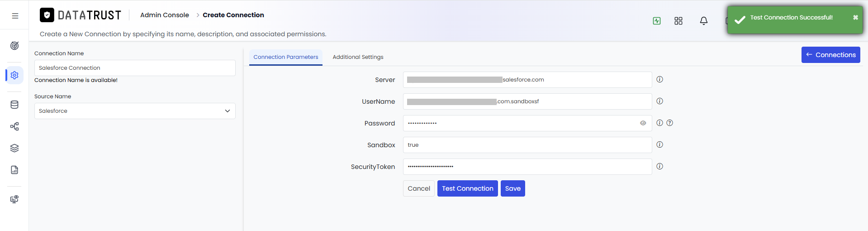This screenshot has width=868, height=231.
Task: Click the 'Connection Name is available!' message
Action: (x=76, y=80)
